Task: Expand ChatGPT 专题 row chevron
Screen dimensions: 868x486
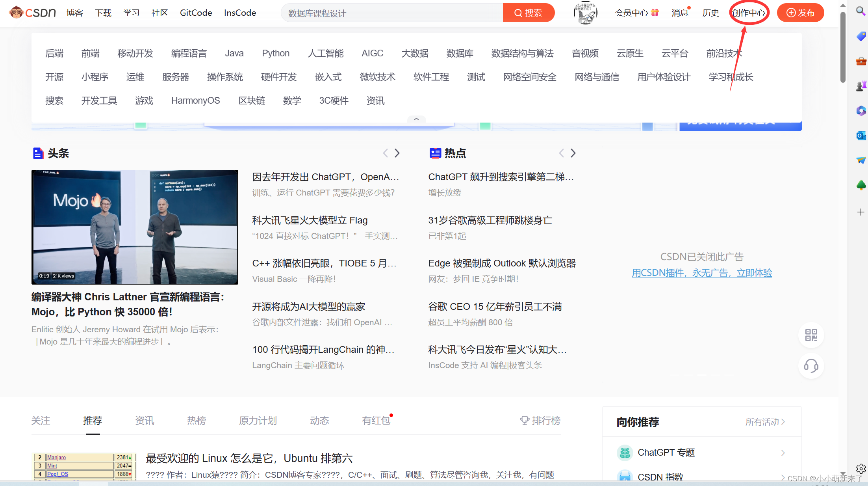Action: (x=783, y=453)
